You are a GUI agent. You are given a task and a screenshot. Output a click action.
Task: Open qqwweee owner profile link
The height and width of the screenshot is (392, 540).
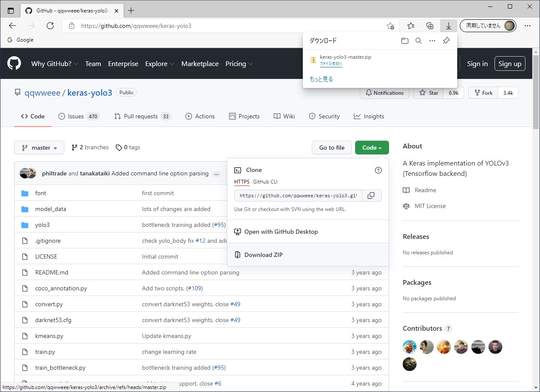click(x=42, y=93)
